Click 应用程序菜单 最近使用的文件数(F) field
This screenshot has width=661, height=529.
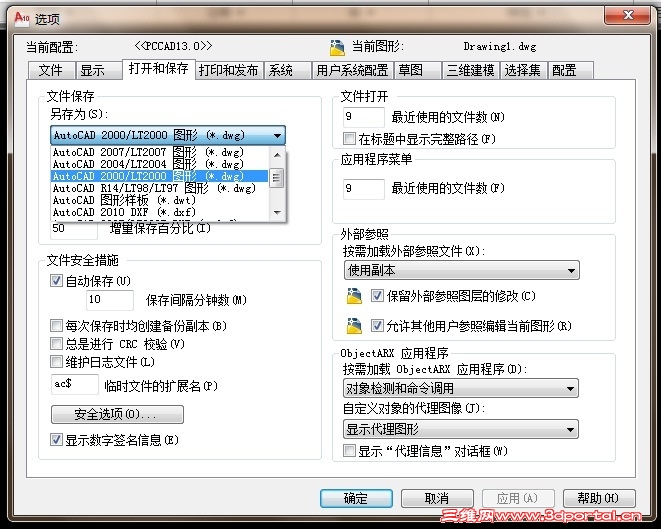(x=364, y=188)
